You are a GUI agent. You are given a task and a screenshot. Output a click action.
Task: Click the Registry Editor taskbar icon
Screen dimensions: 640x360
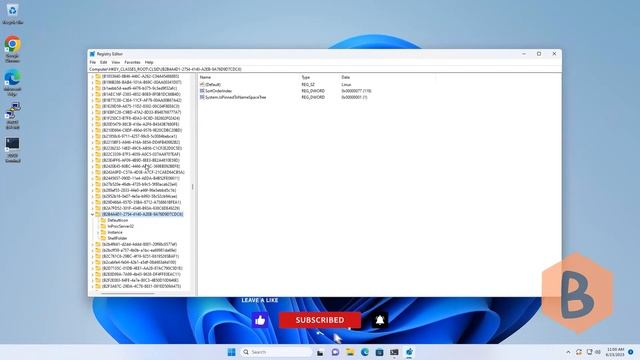click(x=409, y=352)
